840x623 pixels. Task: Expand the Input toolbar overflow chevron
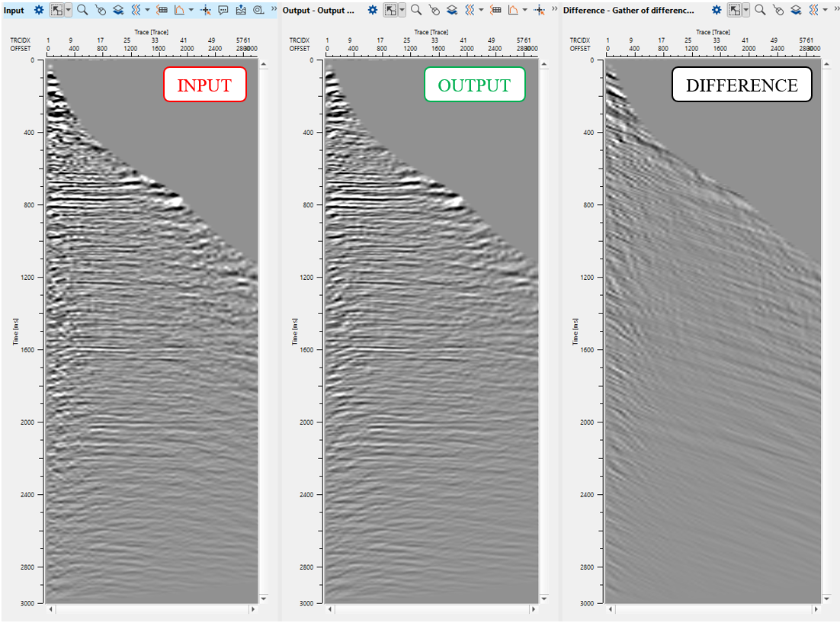[273, 10]
